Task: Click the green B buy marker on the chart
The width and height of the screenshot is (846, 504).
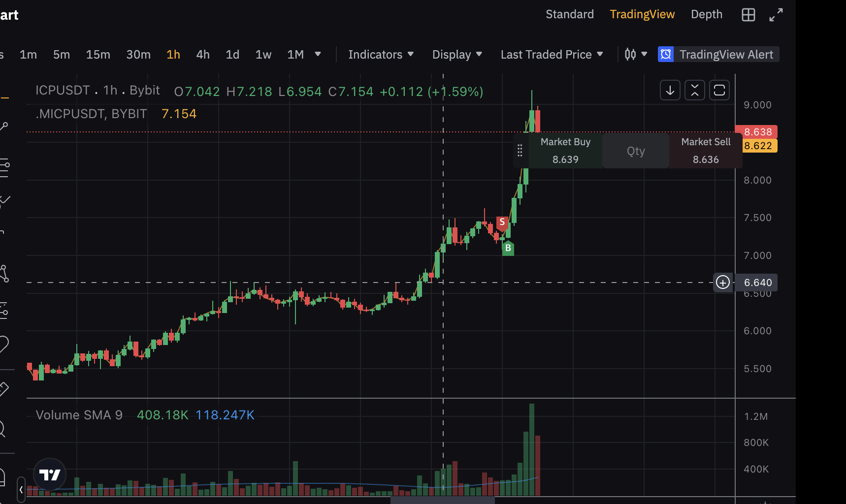Action: (x=508, y=248)
